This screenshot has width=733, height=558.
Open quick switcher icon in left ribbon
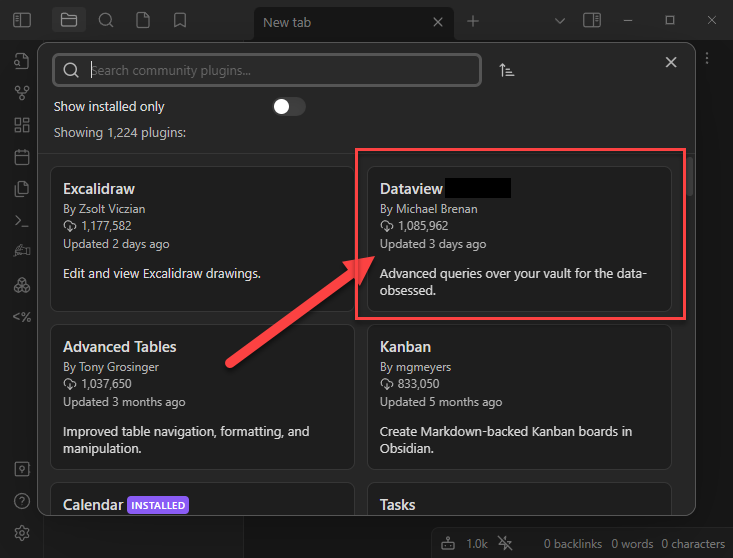tap(22, 61)
